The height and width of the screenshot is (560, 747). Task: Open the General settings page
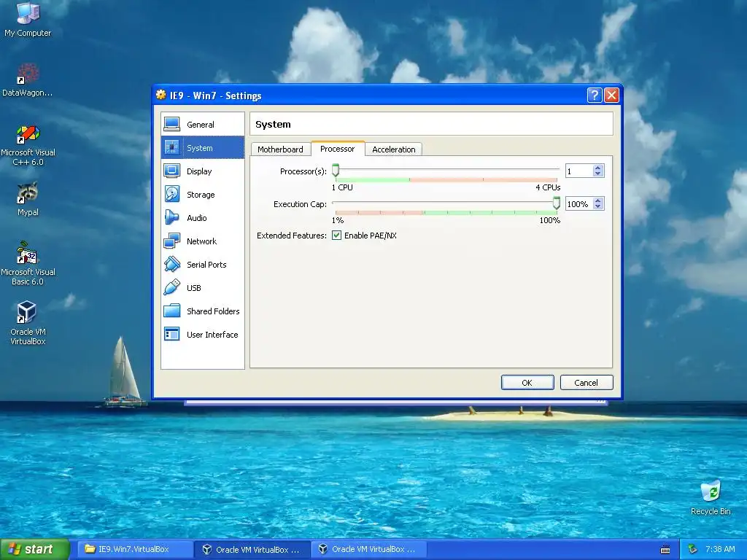point(203,124)
